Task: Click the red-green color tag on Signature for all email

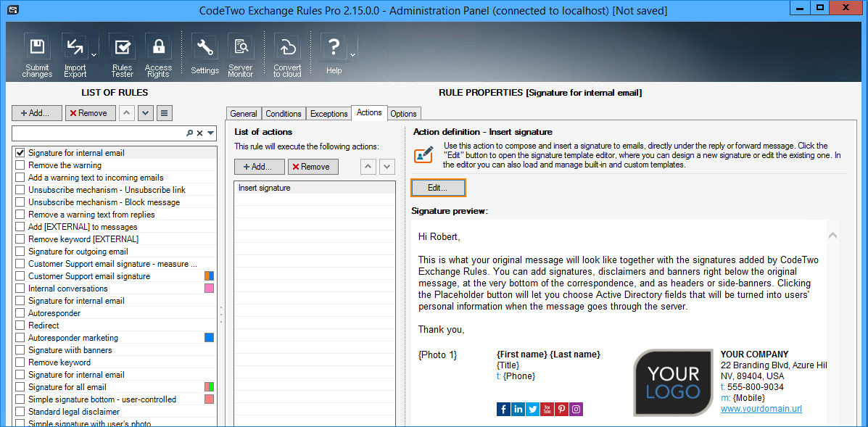Action: pos(210,386)
